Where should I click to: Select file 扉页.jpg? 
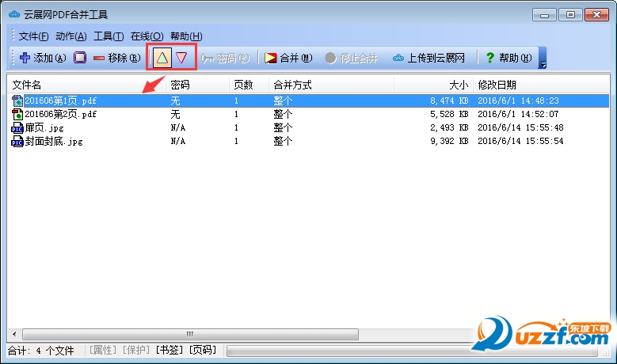pyautogui.click(x=44, y=127)
